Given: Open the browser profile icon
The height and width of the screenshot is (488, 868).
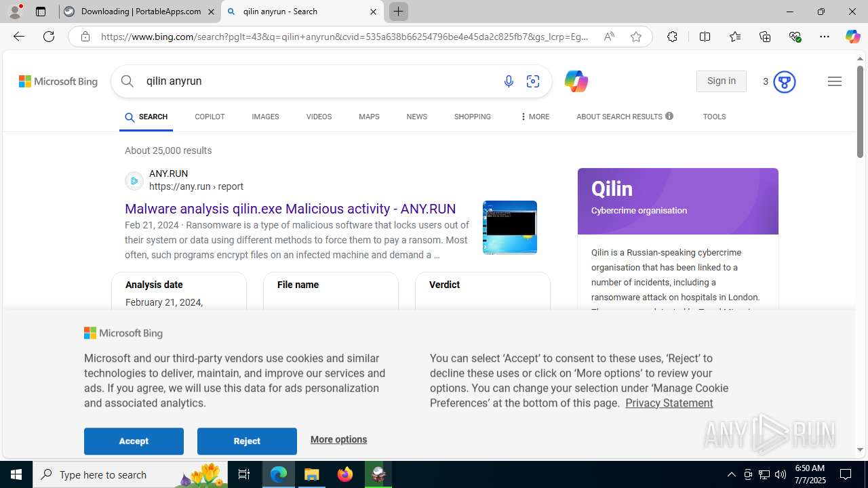Looking at the screenshot, I should coord(15,12).
